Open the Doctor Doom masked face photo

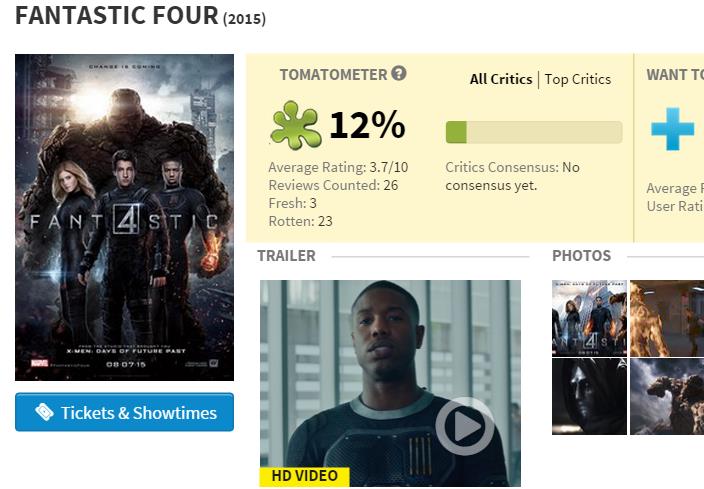(x=590, y=396)
